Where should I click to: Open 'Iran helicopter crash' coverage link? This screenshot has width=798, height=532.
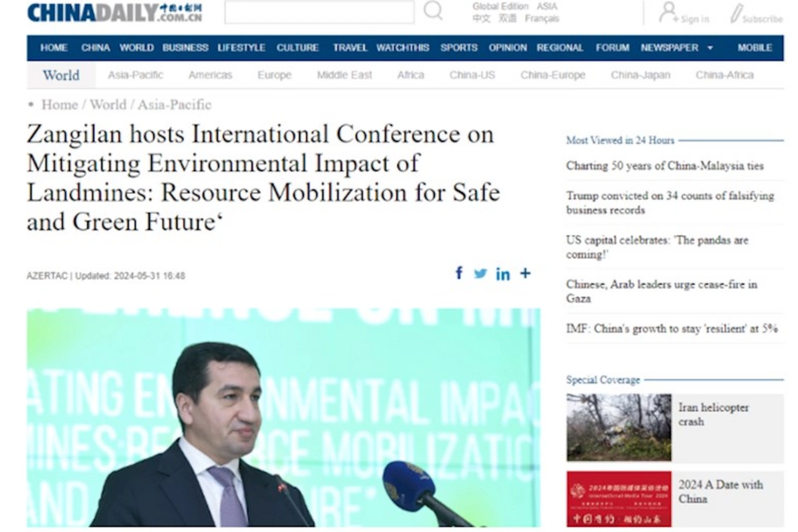714,414
